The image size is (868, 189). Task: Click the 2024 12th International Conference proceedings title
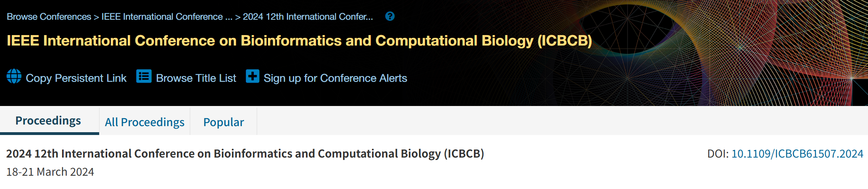245,154
